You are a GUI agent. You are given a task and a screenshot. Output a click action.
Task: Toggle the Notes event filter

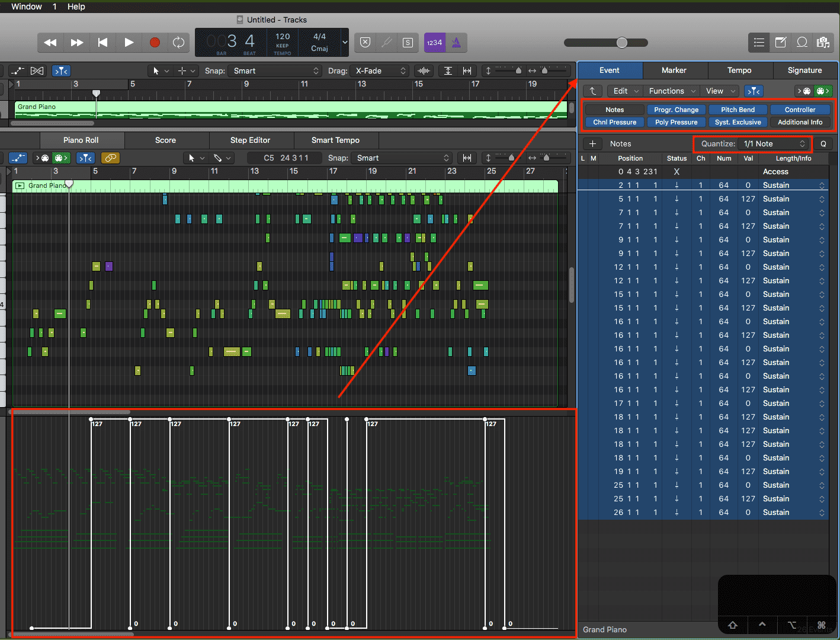tap(614, 110)
